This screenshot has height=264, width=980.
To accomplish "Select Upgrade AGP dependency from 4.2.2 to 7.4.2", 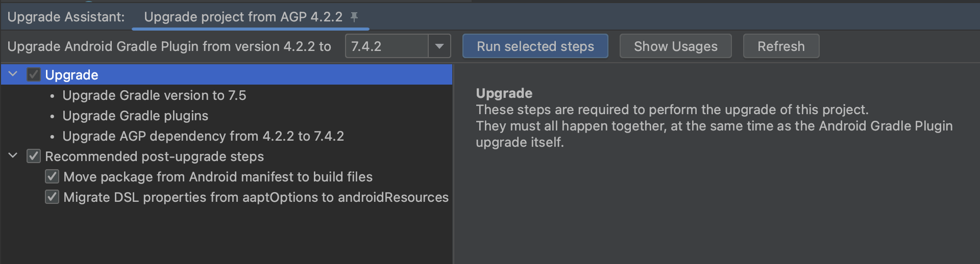I will (203, 136).
